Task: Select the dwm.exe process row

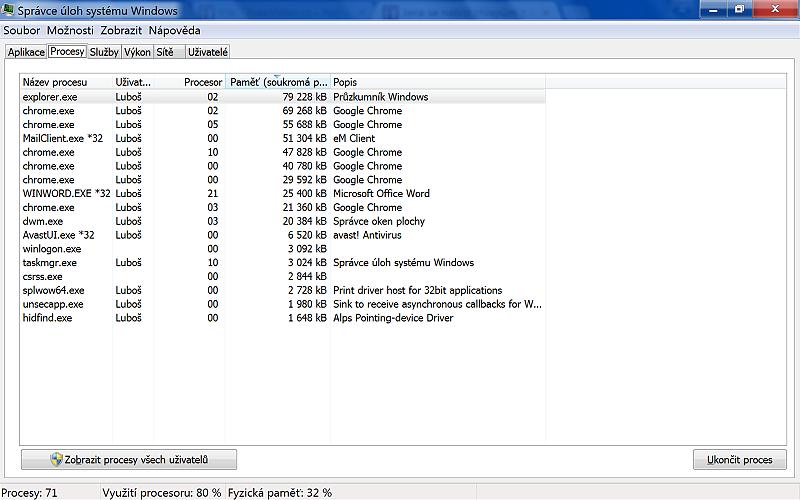Action: point(283,221)
